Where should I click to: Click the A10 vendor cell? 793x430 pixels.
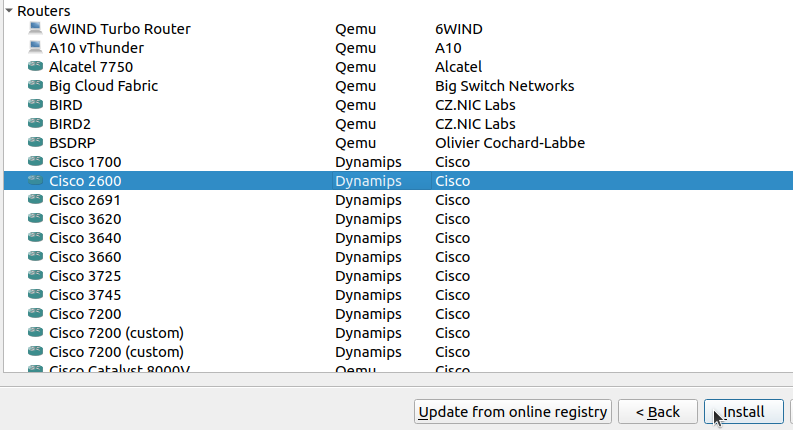(x=448, y=48)
